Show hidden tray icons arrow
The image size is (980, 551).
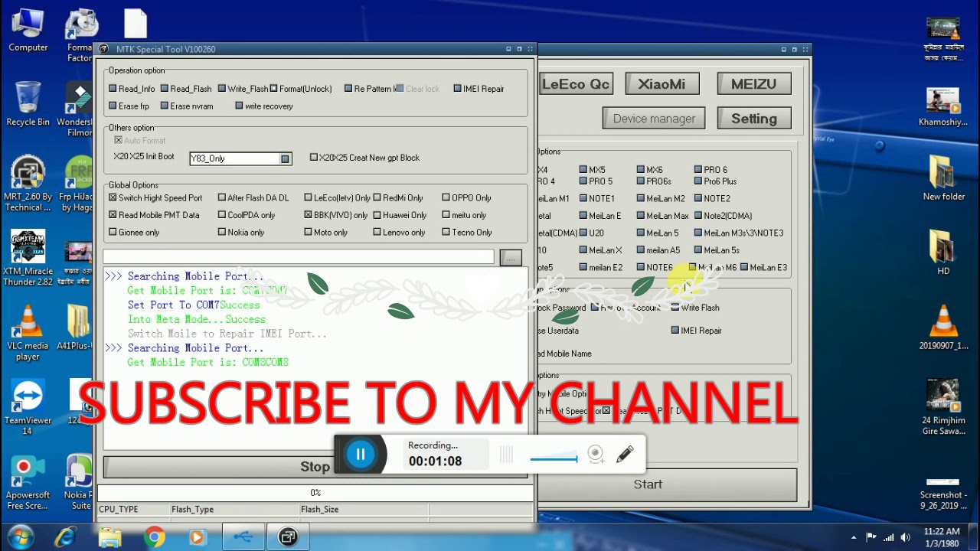[854, 537]
